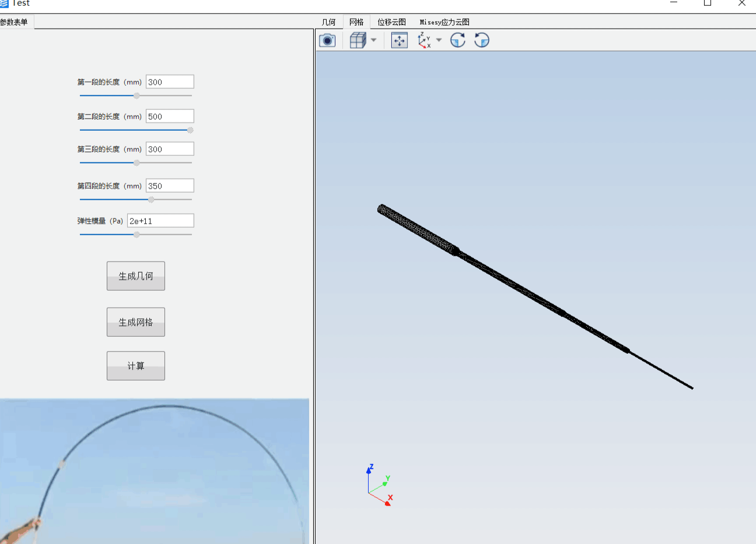Click the 第二段的长度 input field
This screenshot has height=544, width=756.
tap(170, 116)
